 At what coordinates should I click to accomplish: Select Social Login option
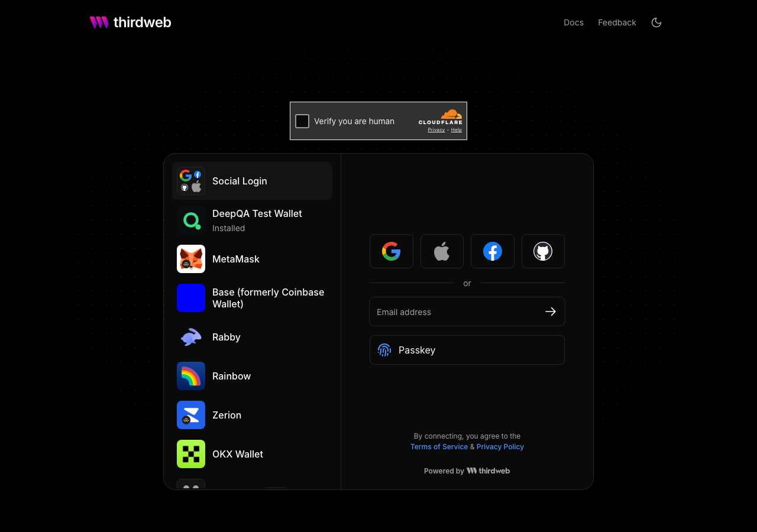[252, 181]
